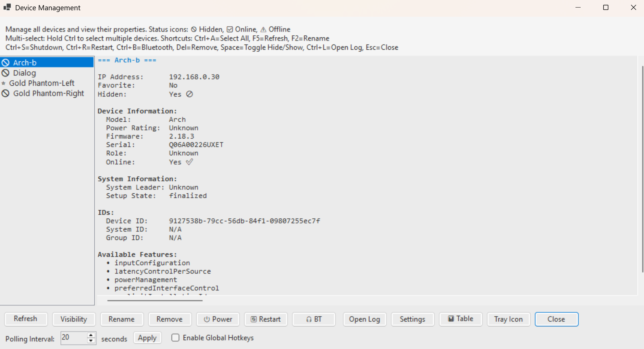Screen dimensions: 644x349
Task: Select Dialog device in the list
Action: 24,73
